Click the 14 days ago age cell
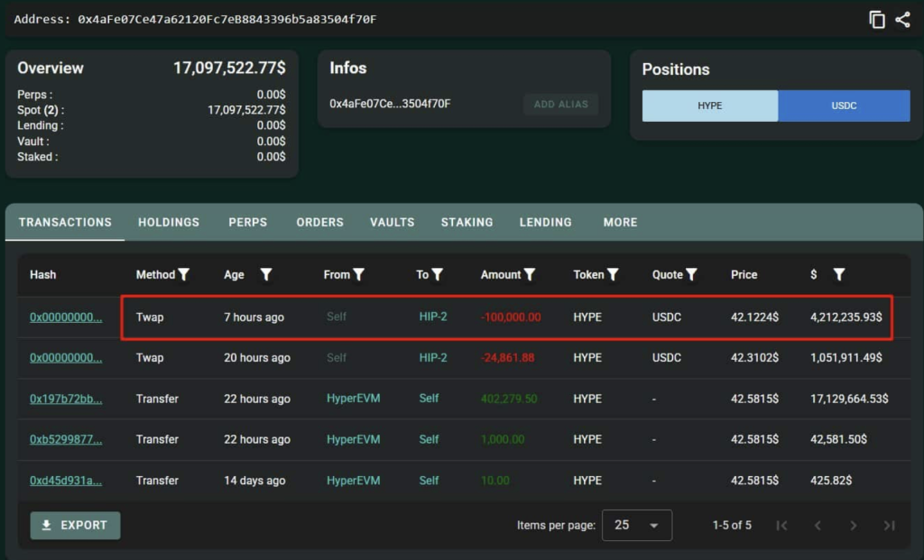This screenshot has height=560, width=924. pos(254,481)
